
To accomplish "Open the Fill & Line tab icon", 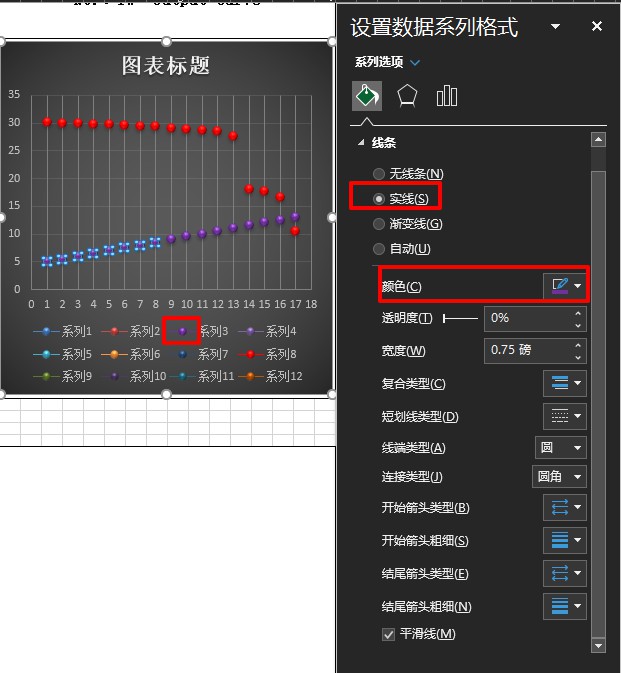I will coord(367,95).
